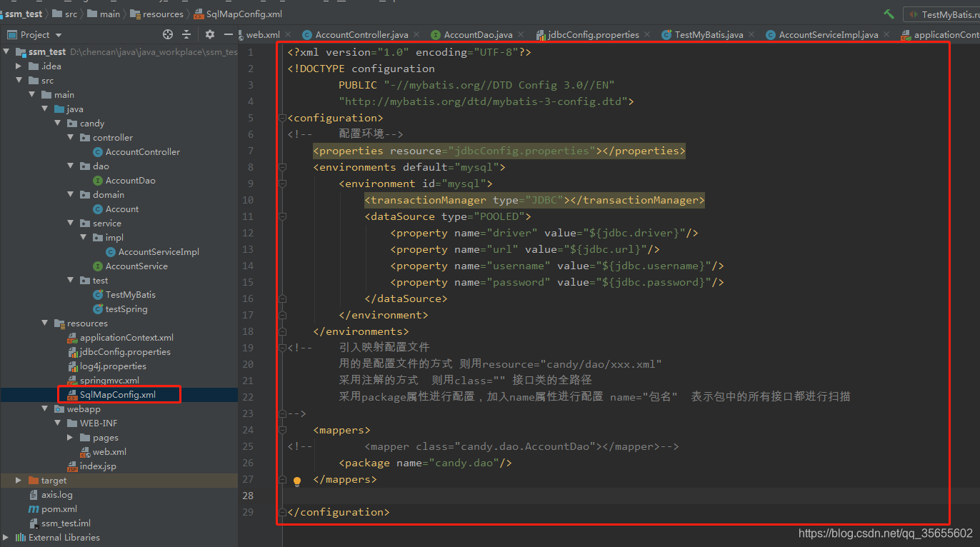Image resolution: width=980 pixels, height=547 pixels.
Task: Click the AccountDao interface icon in the tree
Action: coord(98,181)
